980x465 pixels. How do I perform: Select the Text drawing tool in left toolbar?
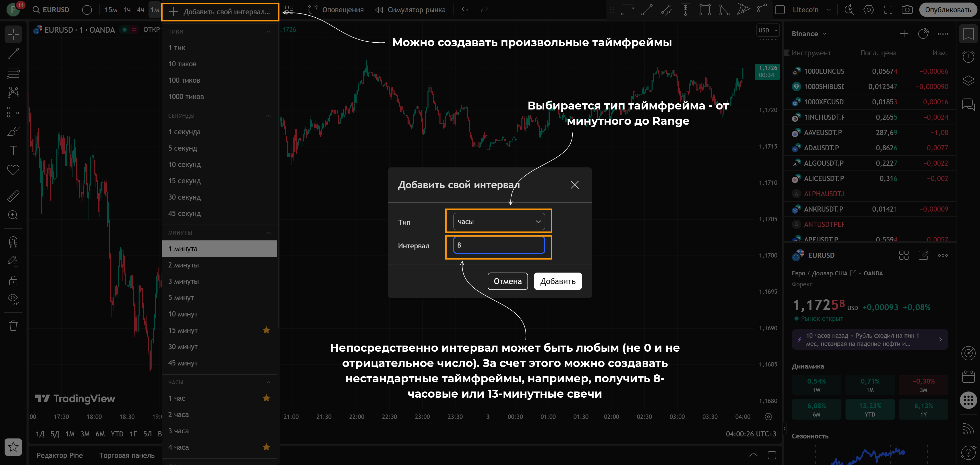click(x=13, y=151)
